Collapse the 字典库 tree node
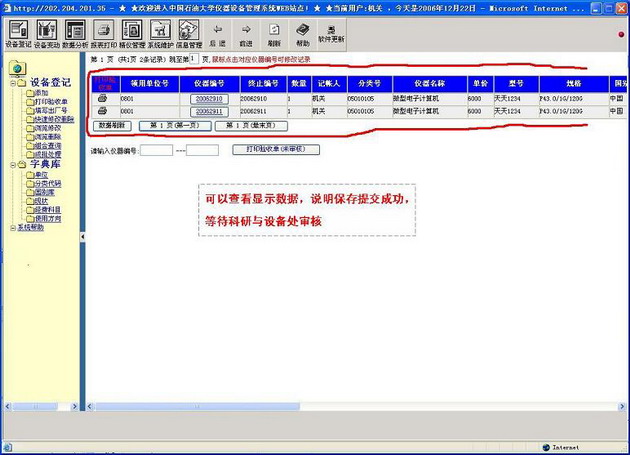Viewport: 630px width, 455px height. point(14,164)
